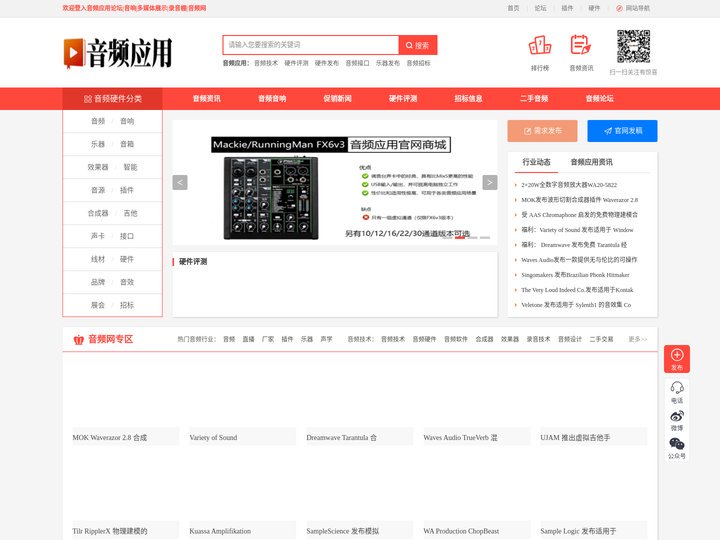Open news item Waves Audio发布一款
The width and height of the screenshot is (720, 540).
(579, 260)
